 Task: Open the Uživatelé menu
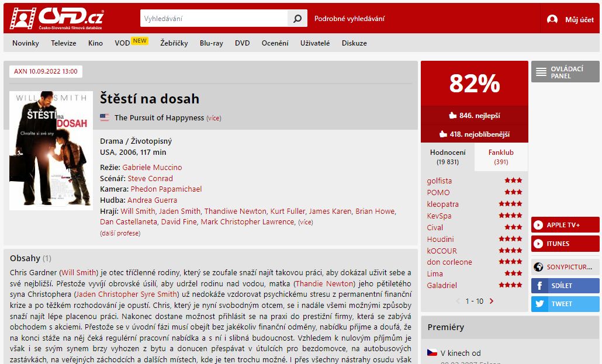pos(315,43)
